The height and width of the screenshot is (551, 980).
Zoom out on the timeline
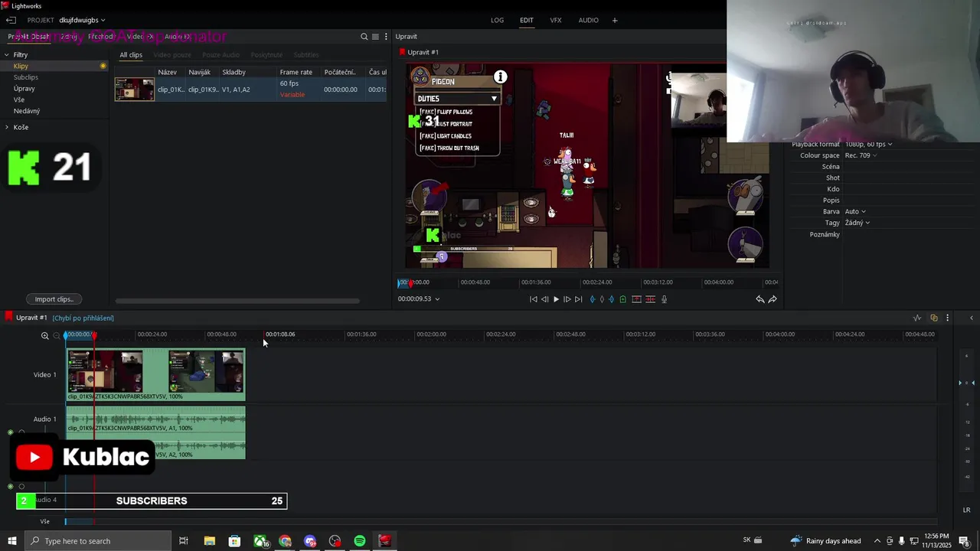pyautogui.click(x=56, y=335)
